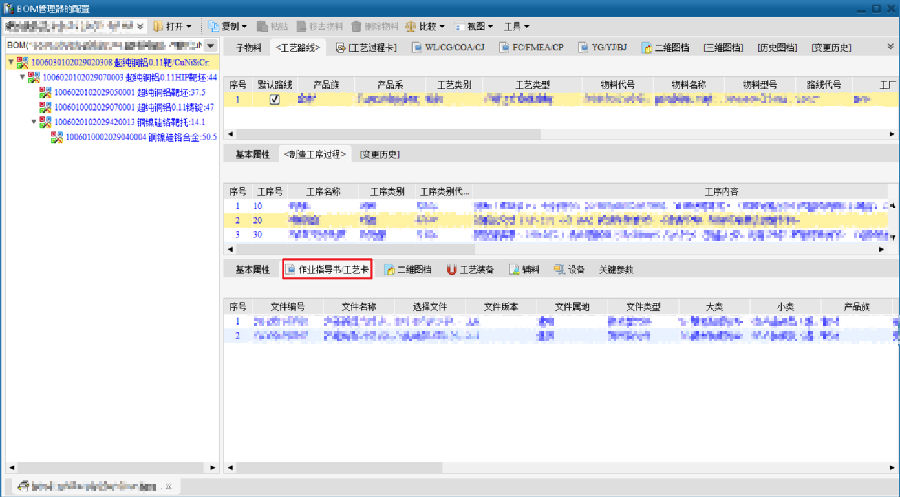The image size is (900, 497).
Task: Select the 作业指导书/工艺卡 tab icon
Action: pyautogui.click(x=291, y=269)
